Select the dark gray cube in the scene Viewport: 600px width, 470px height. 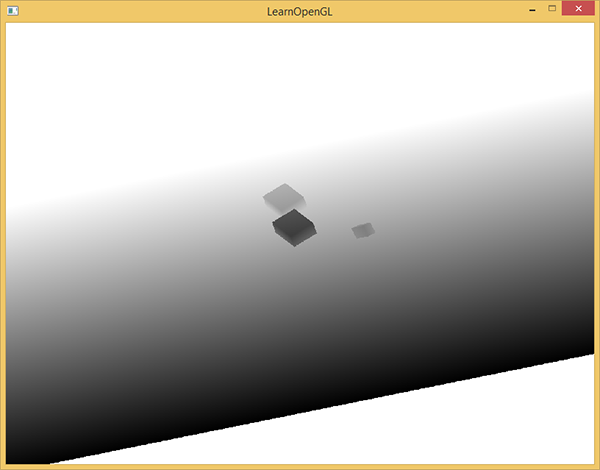(x=294, y=229)
